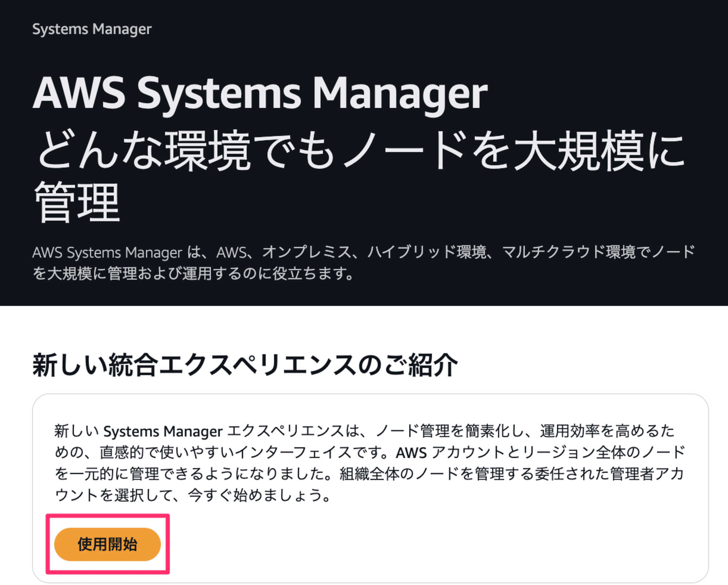This screenshot has width=728, height=585.
Task: Click the 新しい統合エクスペリエンスのご紹介 heading
Action: point(245,365)
